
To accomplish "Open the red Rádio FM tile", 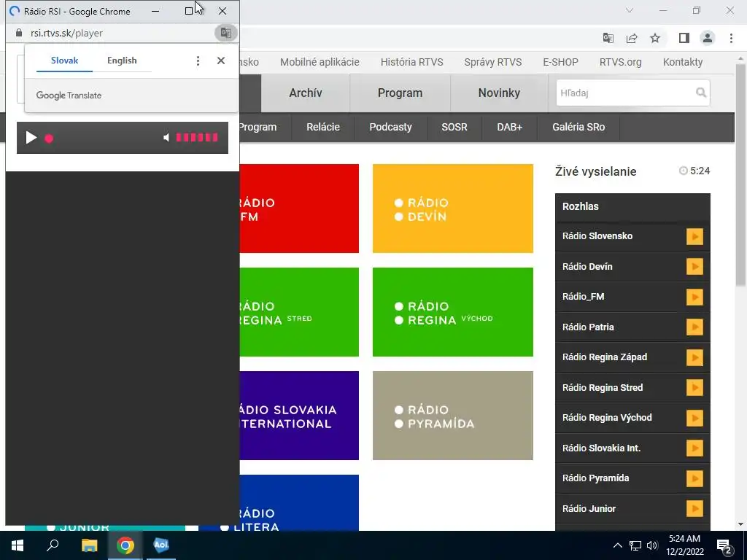I will 299,209.
